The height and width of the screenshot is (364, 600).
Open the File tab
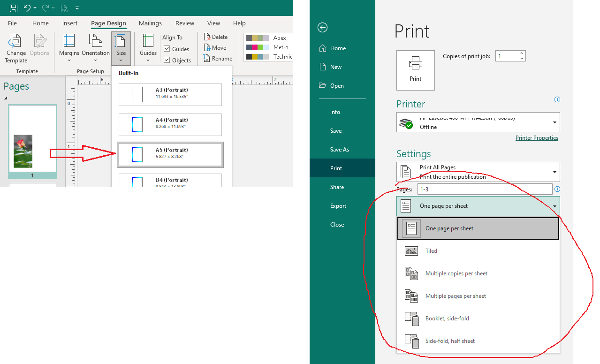tap(12, 23)
